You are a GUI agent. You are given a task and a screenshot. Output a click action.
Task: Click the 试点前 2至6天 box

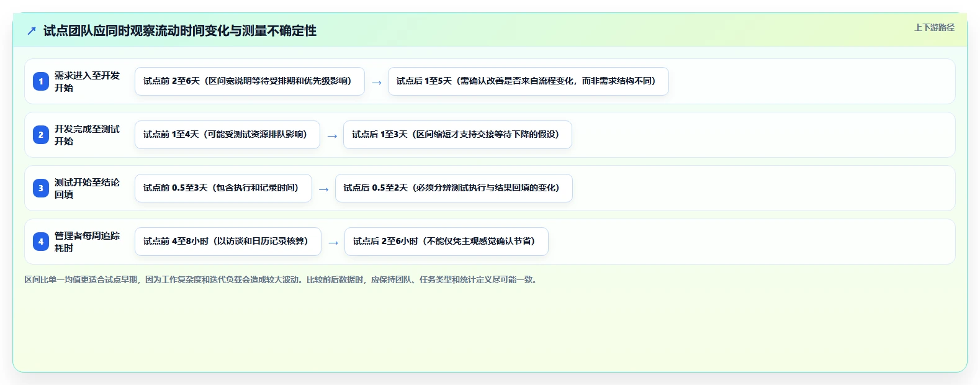click(x=249, y=81)
